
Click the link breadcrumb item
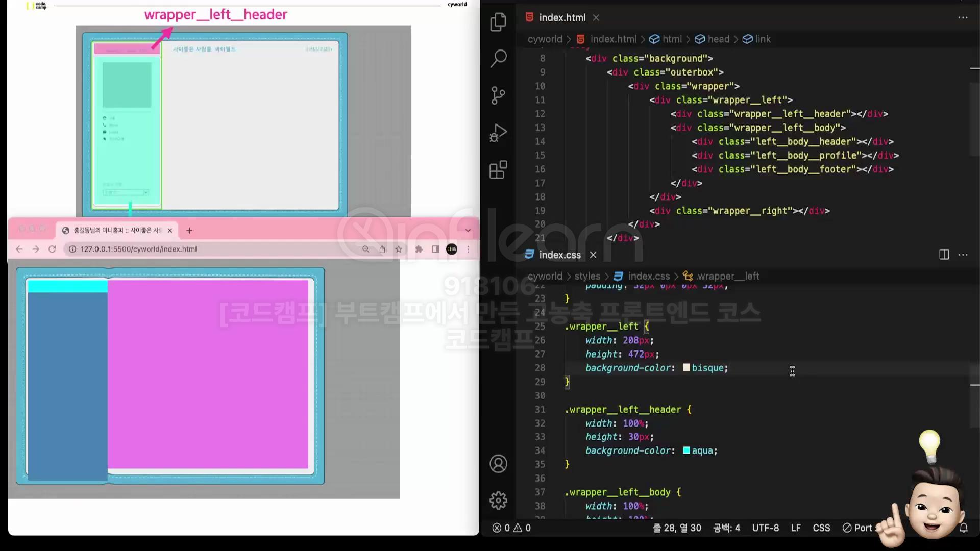click(756, 39)
